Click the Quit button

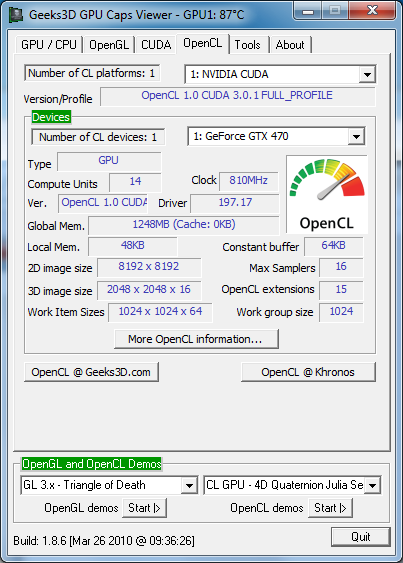(361, 537)
